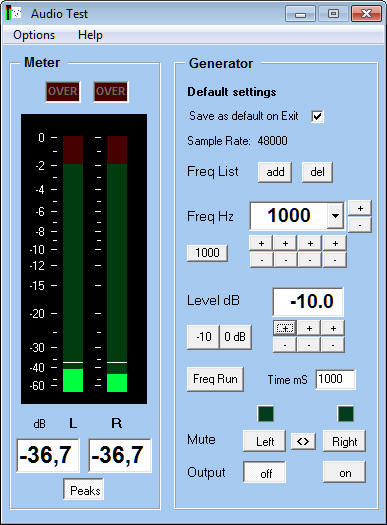Click fourth frequency digit plus button
The image size is (387, 525).
[x=335, y=243]
